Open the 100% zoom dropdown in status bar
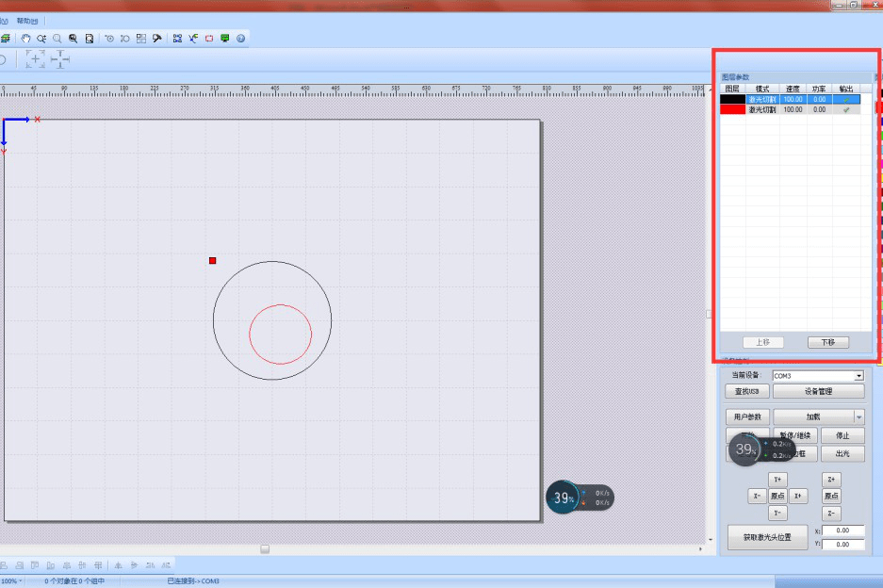The width and height of the screenshot is (883, 588). click(11, 581)
